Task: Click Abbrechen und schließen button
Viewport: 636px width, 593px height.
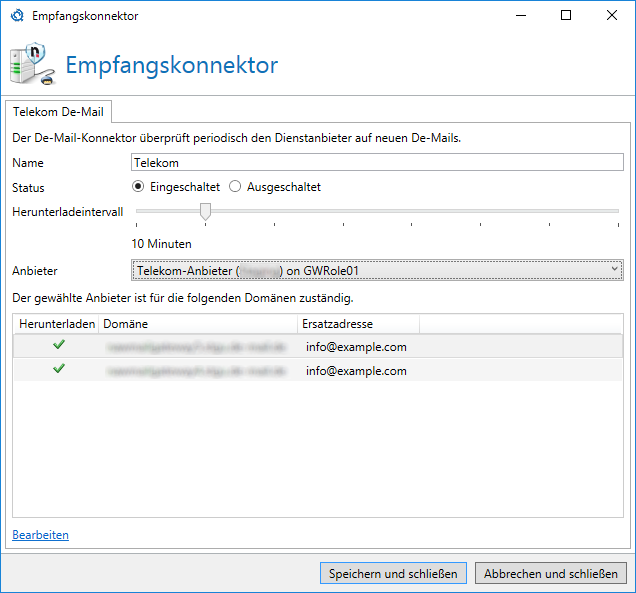Action: (x=550, y=574)
